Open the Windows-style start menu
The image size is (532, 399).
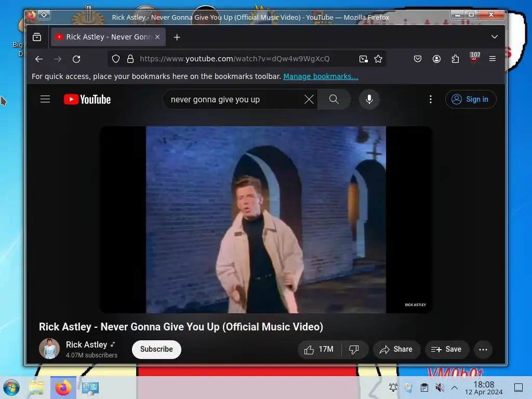11,388
